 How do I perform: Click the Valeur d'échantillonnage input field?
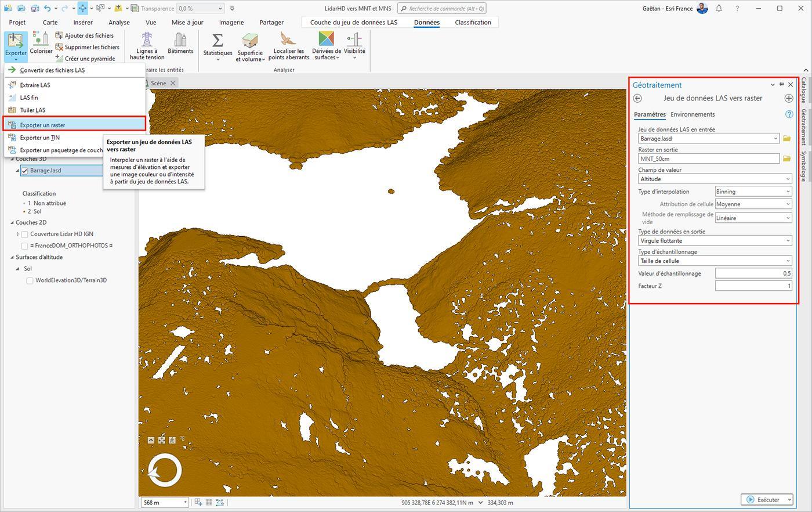[753, 273]
